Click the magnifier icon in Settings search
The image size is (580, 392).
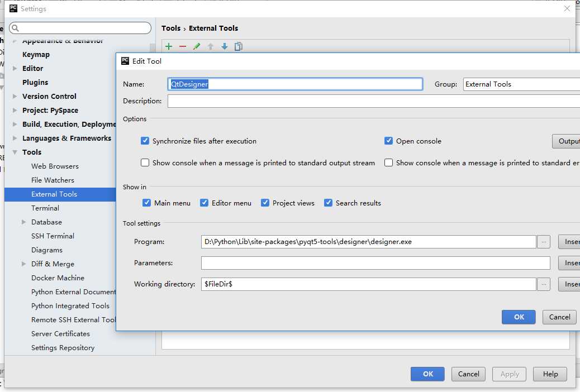tap(16, 28)
